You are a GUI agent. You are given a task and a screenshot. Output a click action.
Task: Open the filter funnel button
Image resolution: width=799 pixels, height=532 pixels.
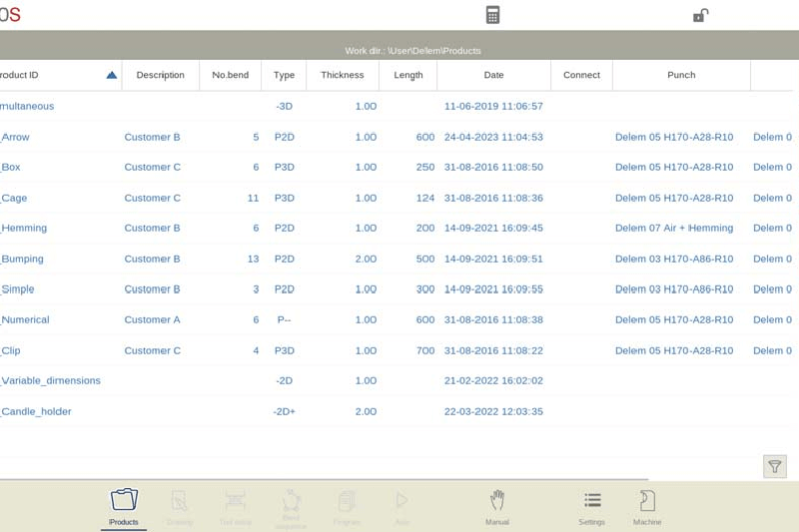(x=774, y=466)
